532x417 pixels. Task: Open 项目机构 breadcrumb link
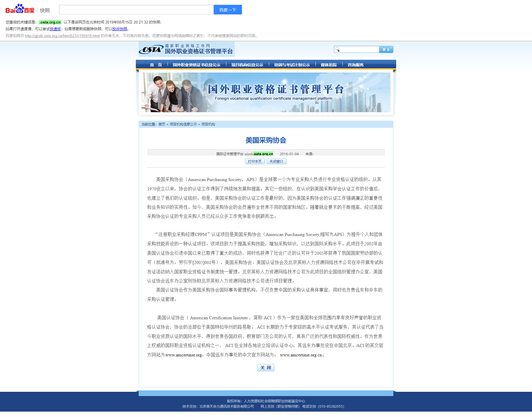click(208, 124)
